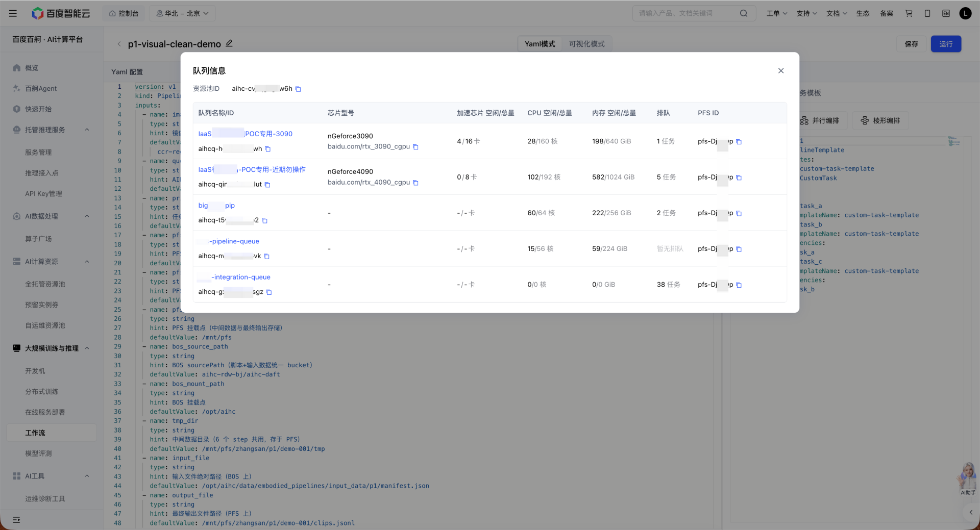Collapse the 大规模训练与推理 sidebar group
This screenshot has height=530, width=980.
87,348
